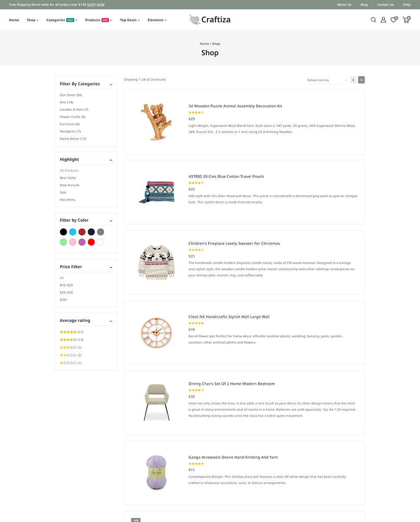Switch to list view layout
The image size is (420, 522).
pyautogui.click(x=362, y=80)
